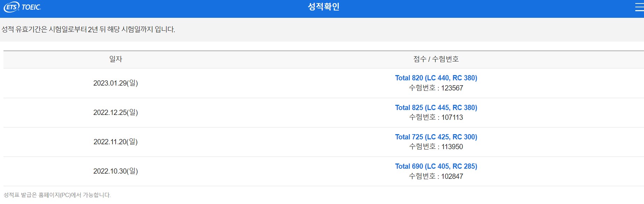The height and width of the screenshot is (204, 644).
Task: Click the 성적표 발급 footer note
Action: coord(57,195)
